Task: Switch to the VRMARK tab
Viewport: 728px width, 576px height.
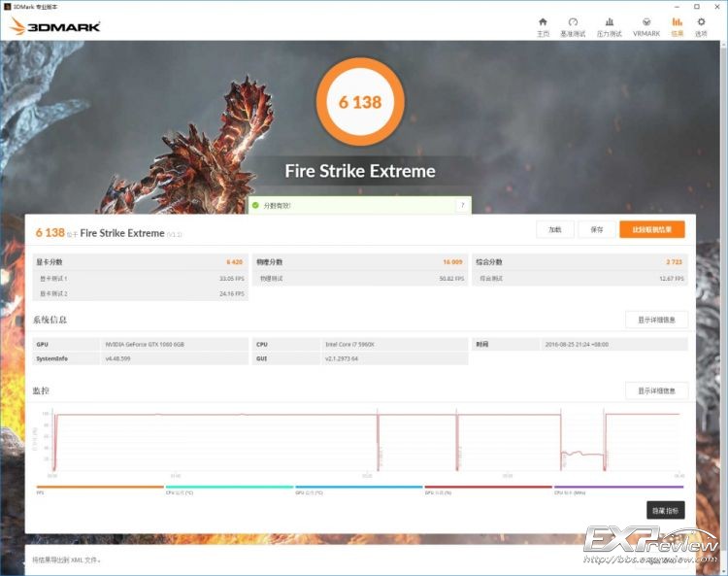Action: (x=646, y=27)
